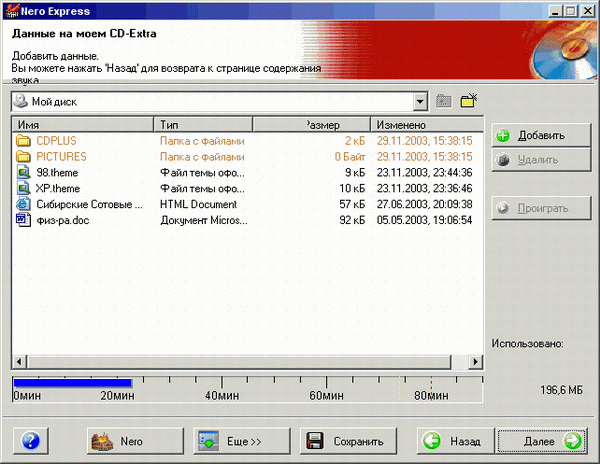Click the date 27.06.2003, 20:09:38
The image size is (600, 464).
(424, 204)
